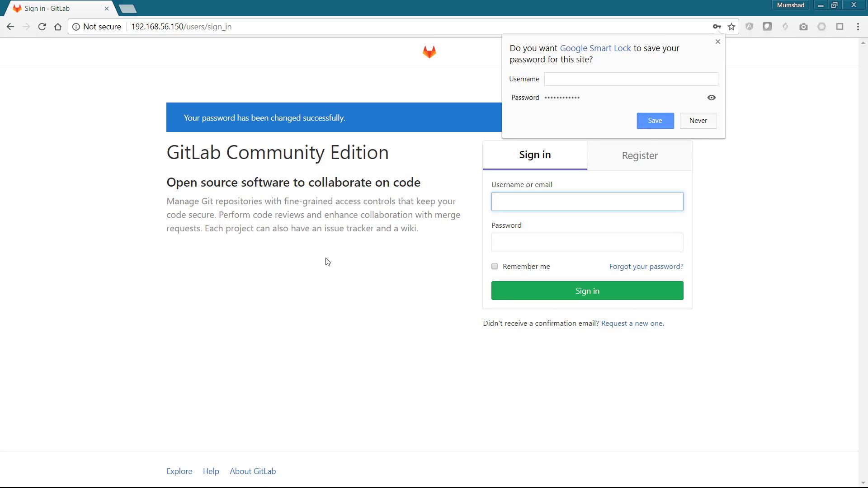This screenshot has width=868, height=488.
Task: Click the GitLab fox logo
Action: point(429,52)
